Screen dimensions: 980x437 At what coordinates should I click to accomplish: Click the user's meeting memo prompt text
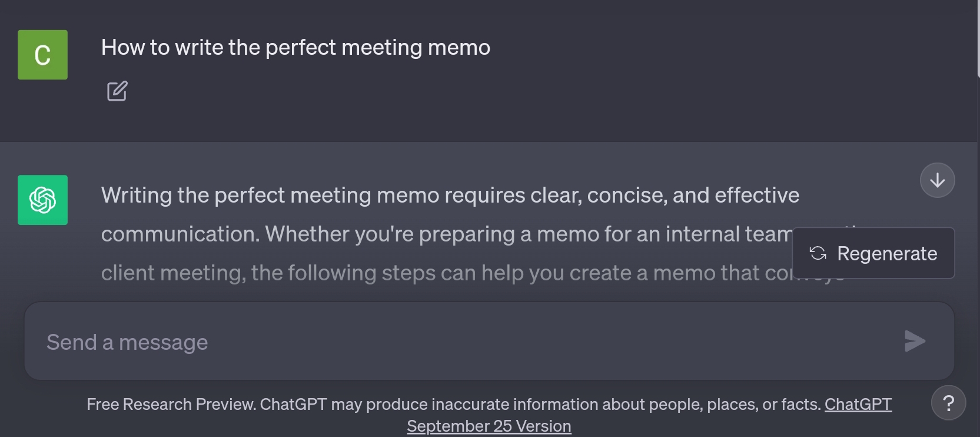pyautogui.click(x=295, y=47)
